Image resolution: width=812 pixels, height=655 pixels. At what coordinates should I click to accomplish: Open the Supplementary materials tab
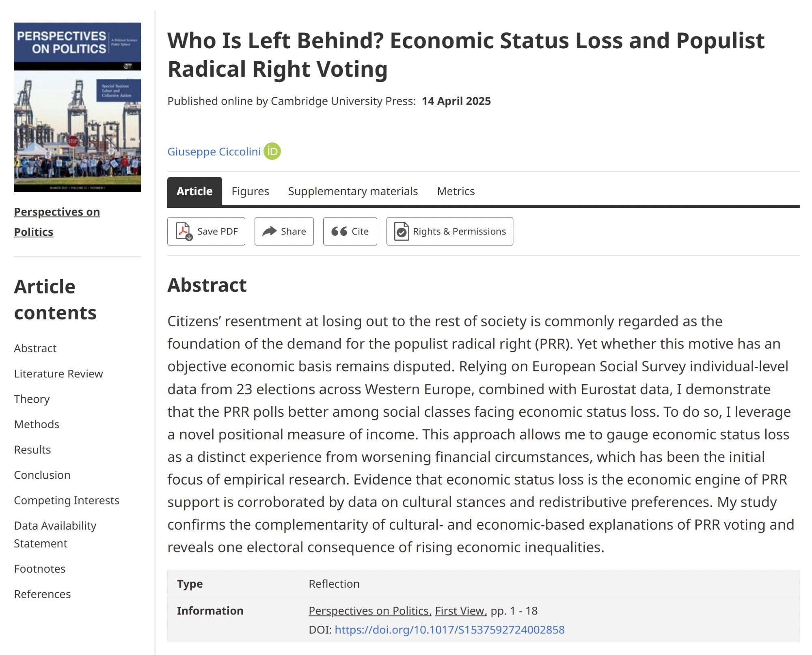(352, 191)
